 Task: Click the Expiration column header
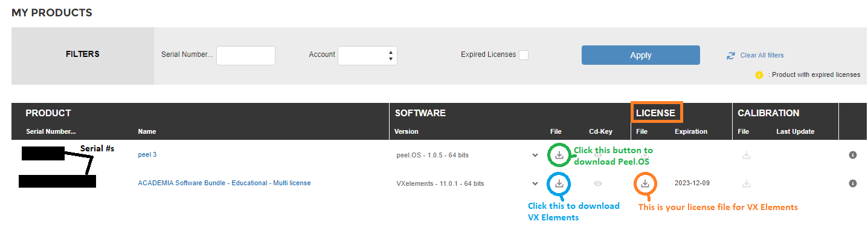coord(691,131)
